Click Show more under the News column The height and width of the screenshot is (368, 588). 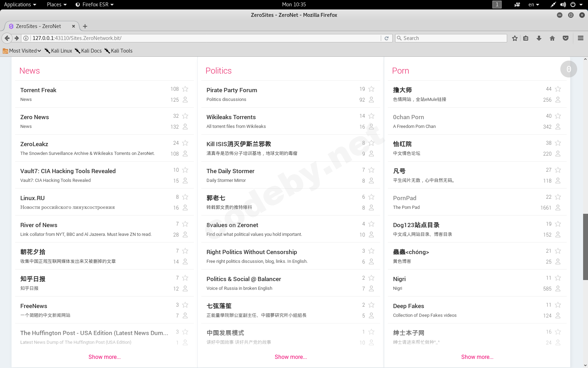tap(104, 357)
